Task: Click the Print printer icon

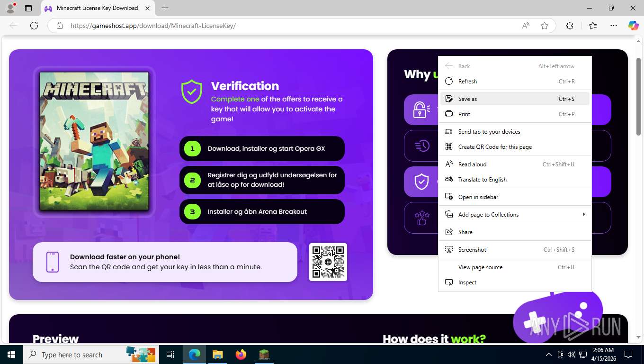Action: click(449, 114)
